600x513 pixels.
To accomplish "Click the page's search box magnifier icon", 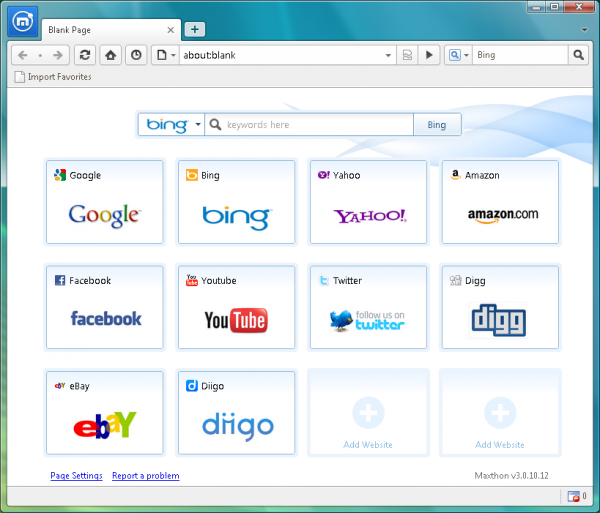I will tap(215, 124).
